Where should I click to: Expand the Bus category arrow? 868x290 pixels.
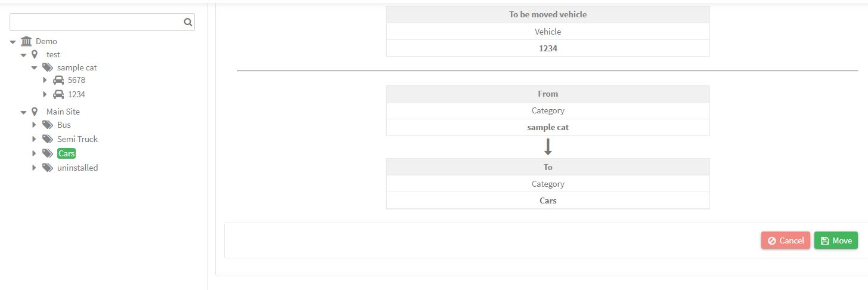point(34,125)
